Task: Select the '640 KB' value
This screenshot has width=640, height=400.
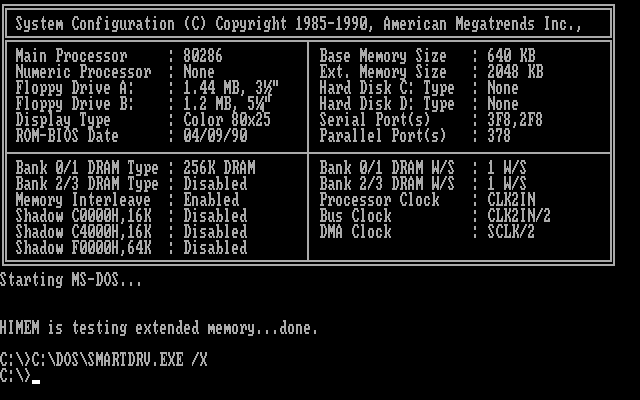Action: [x=511, y=56]
